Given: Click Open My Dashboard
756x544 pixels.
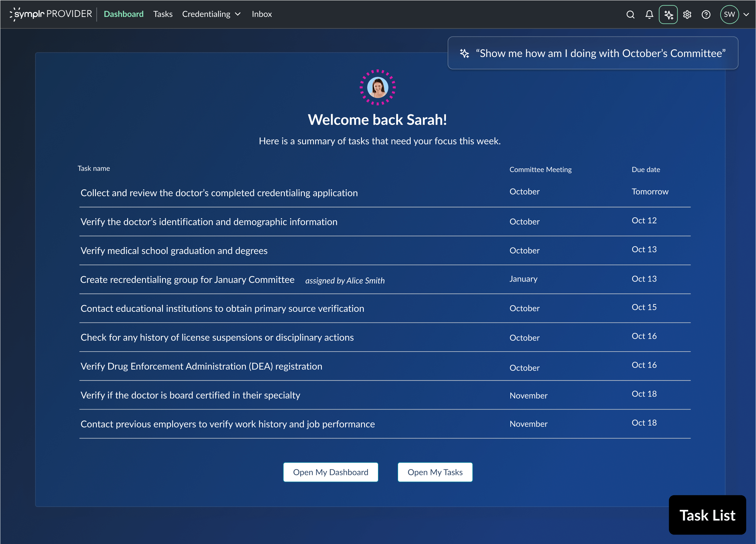Looking at the screenshot, I should (330, 472).
